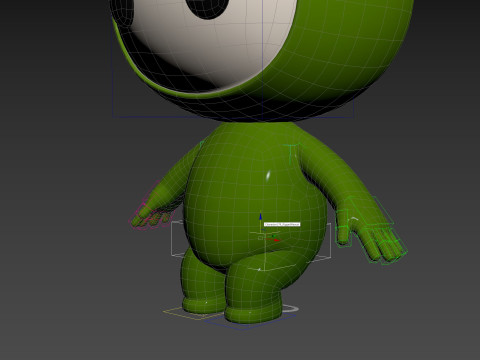Image resolution: width=480 pixels, height=360 pixels.
Task: Click the white tooltip label near gizmo
Action: (x=282, y=224)
